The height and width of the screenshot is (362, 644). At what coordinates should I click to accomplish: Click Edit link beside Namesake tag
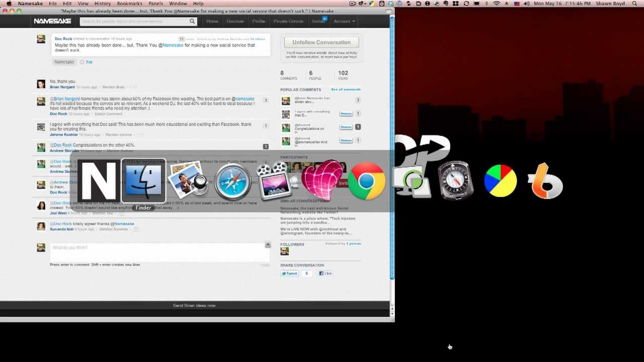click(89, 62)
